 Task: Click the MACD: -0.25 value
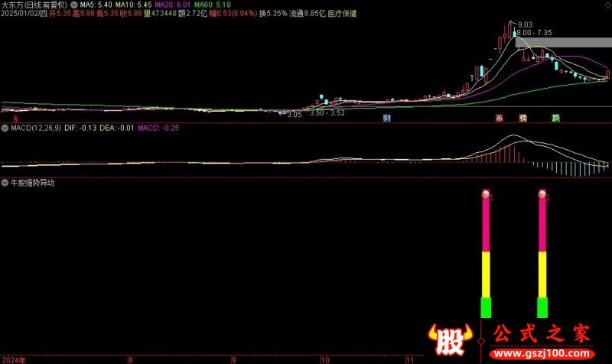158,128
